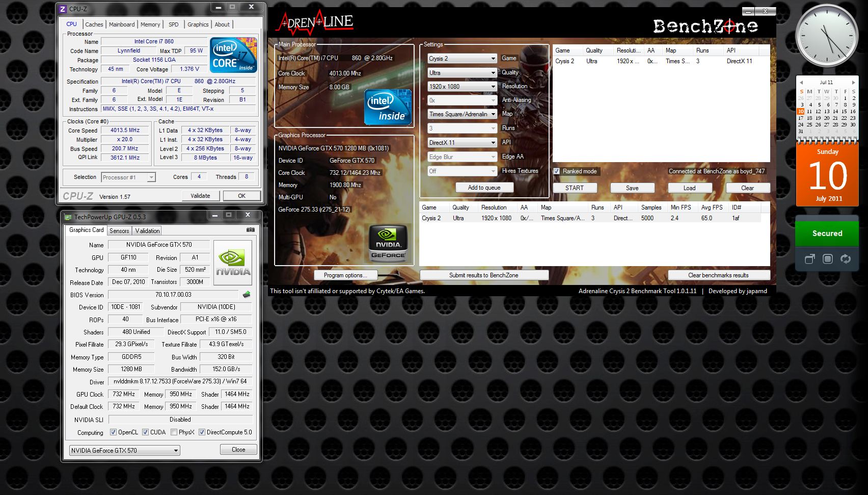Open the API dropdown showing DirectX 11

pos(462,143)
